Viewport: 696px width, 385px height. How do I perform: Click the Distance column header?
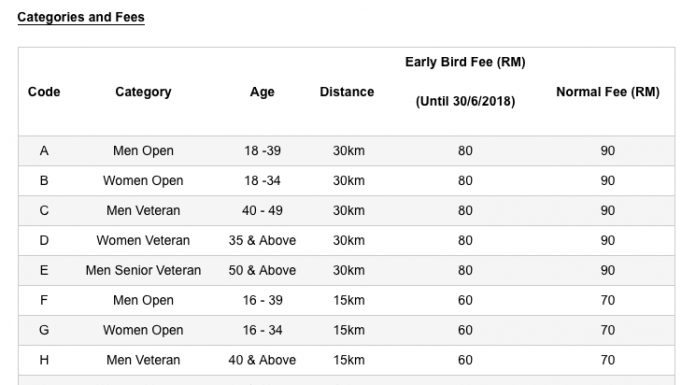(347, 92)
